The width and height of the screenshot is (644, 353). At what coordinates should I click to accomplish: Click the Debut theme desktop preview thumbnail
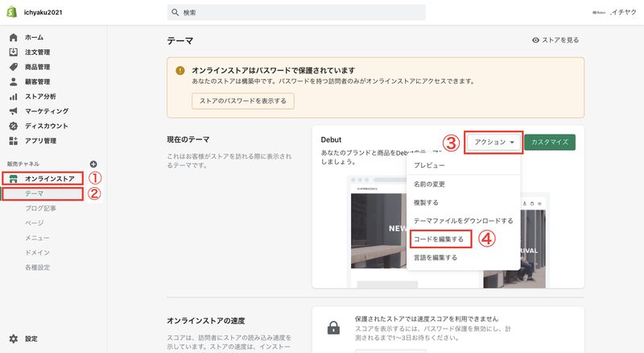(x=378, y=231)
